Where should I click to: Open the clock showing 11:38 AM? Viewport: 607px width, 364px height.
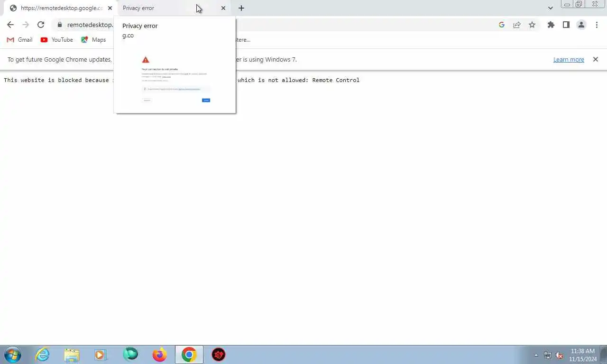583,355
